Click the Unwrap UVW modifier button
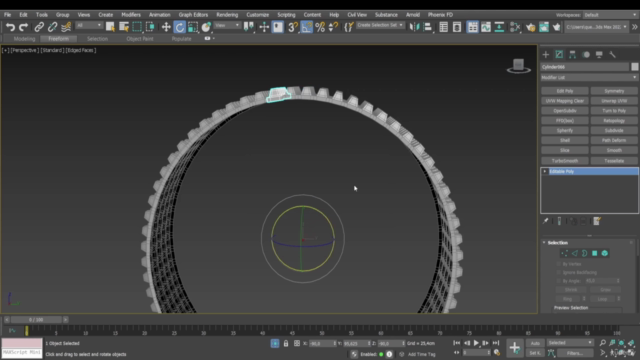This screenshot has height=360, width=640. [614, 101]
